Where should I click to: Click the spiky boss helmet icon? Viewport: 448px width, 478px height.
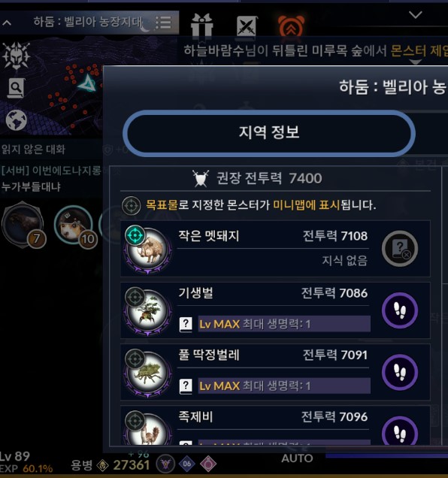click(x=17, y=56)
